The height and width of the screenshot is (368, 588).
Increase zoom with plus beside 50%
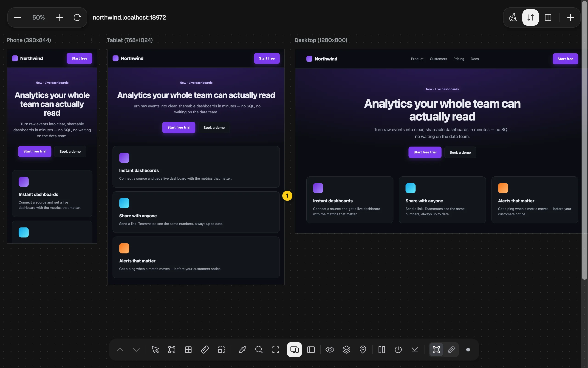pyautogui.click(x=59, y=17)
